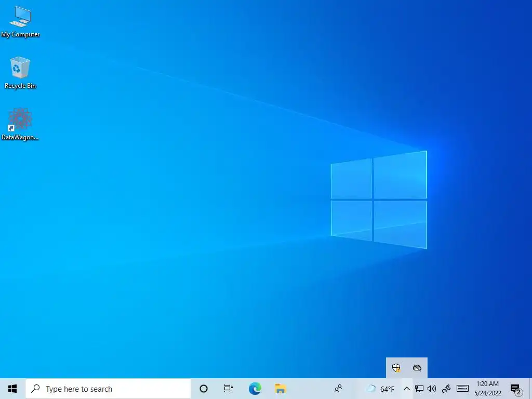Open the Windows Start menu
Image resolution: width=532 pixels, height=399 pixels.
[12, 389]
